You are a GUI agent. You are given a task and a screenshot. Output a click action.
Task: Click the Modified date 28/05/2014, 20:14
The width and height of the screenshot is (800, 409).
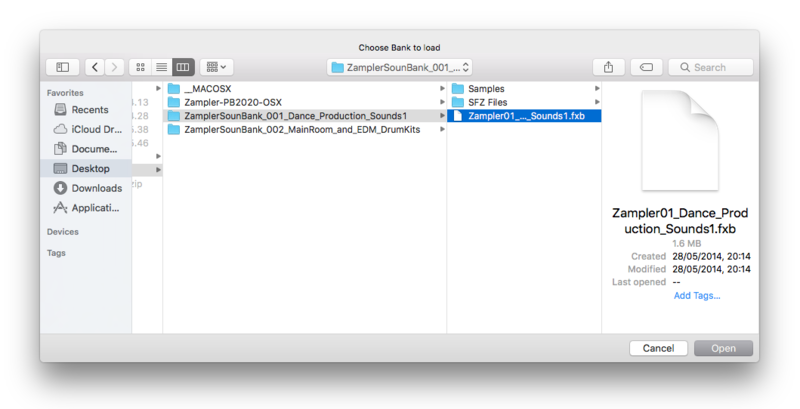(x=711, y=269)
